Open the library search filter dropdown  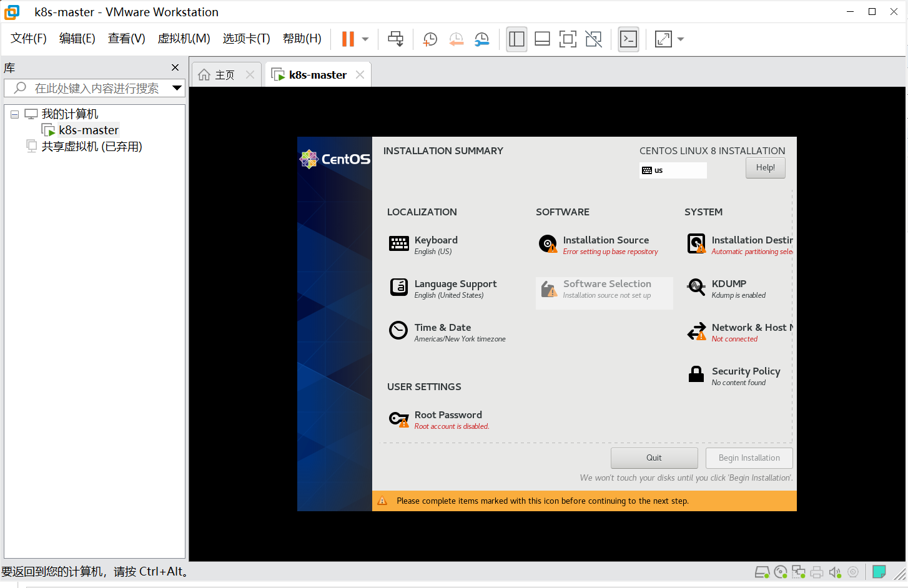tap(177, 88)
